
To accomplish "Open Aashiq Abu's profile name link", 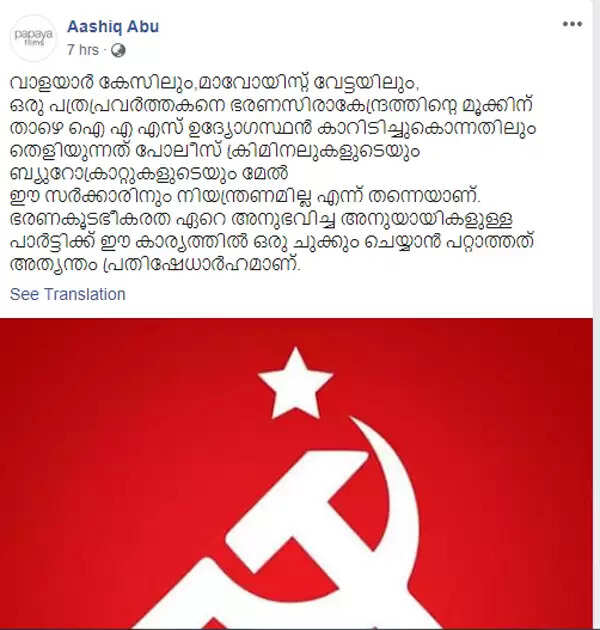I will click(x=113, y=27).
